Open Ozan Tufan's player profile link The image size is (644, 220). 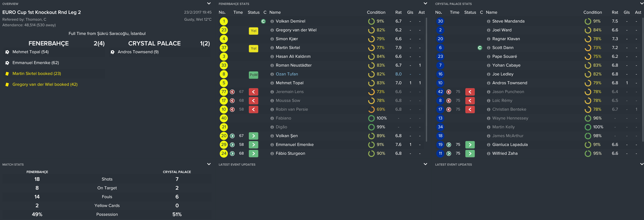tap(287, 74)
